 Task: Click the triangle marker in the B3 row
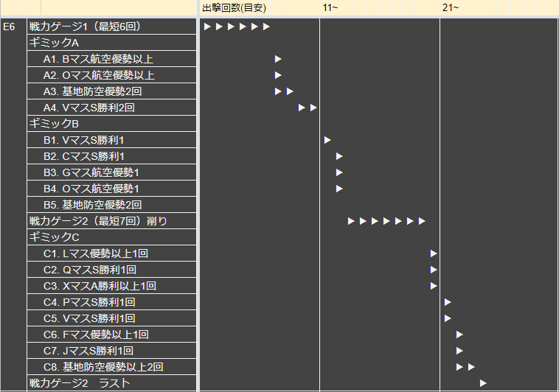click(339, 172)
